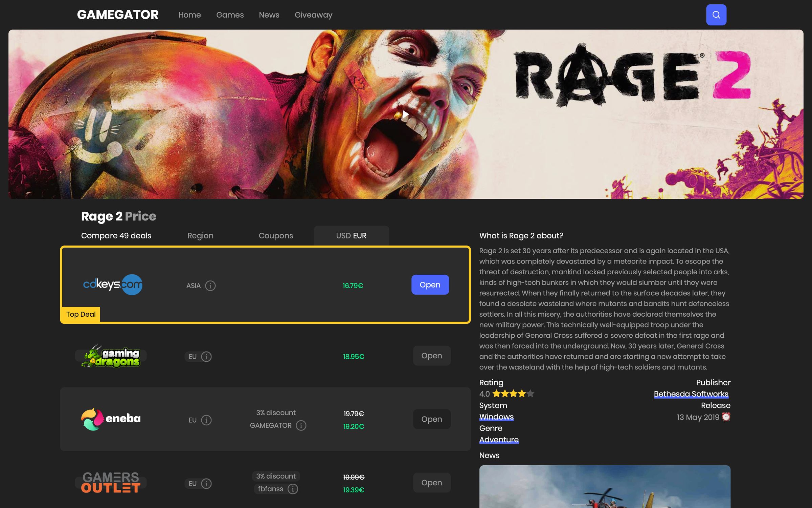Image resolution: width=812 pixels, height=508 pixels.
Task: Open the cdkeys.com top deal
Action: coord(430,285)
